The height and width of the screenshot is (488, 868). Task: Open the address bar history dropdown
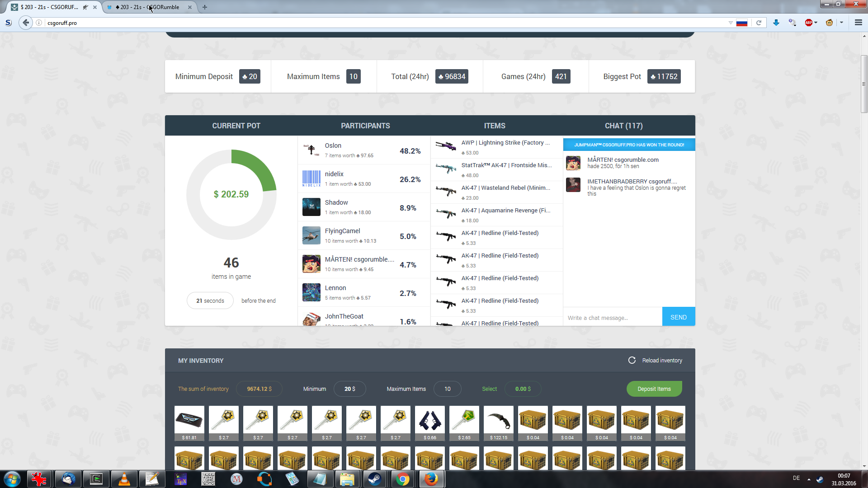pos(731,23)
